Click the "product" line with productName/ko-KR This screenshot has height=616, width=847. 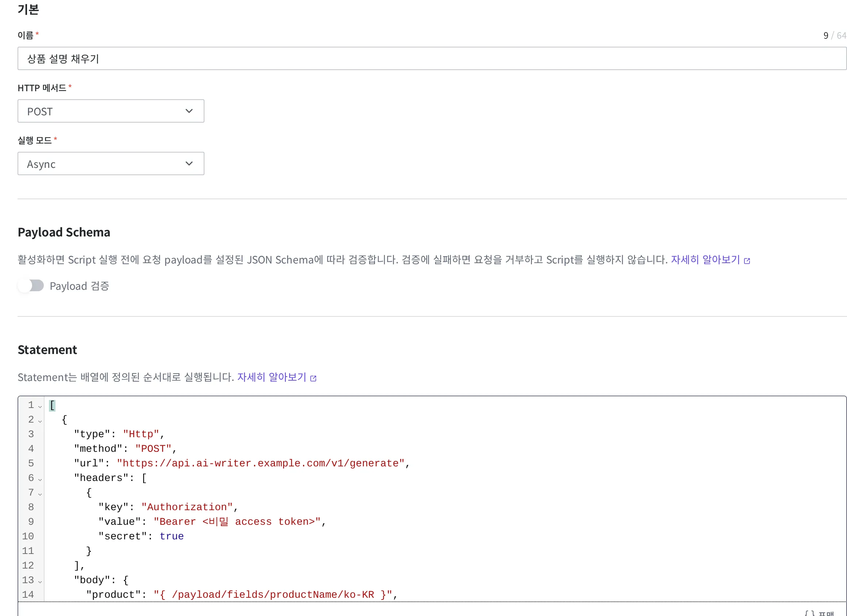[242, 594]
